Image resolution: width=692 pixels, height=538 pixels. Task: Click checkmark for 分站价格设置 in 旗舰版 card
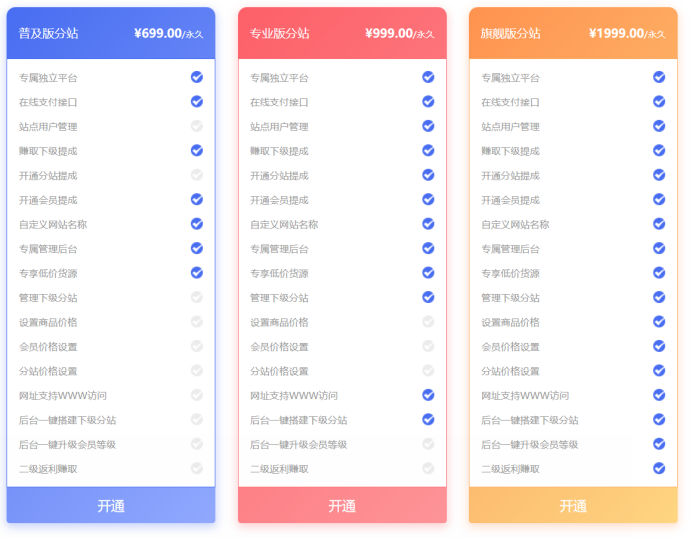click(659, 370)
